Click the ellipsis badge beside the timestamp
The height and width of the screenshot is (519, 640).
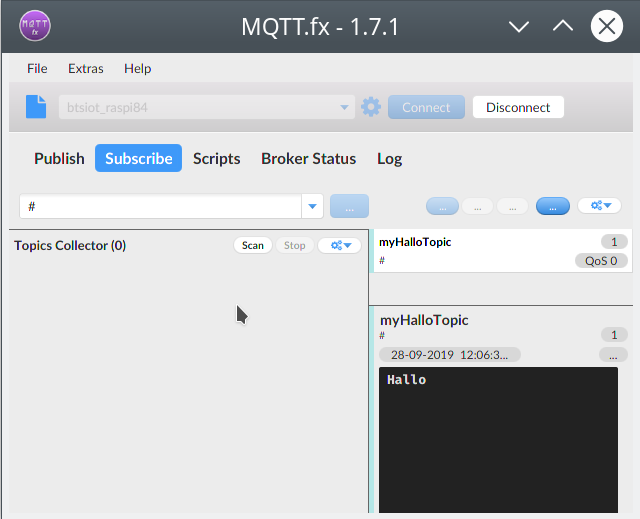click(x=613, y=355)
